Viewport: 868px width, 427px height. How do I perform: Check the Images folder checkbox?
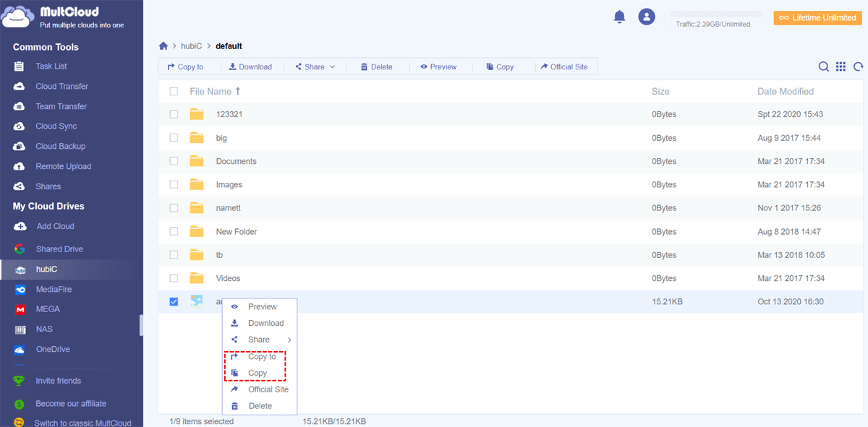click(x=174, y=184)
